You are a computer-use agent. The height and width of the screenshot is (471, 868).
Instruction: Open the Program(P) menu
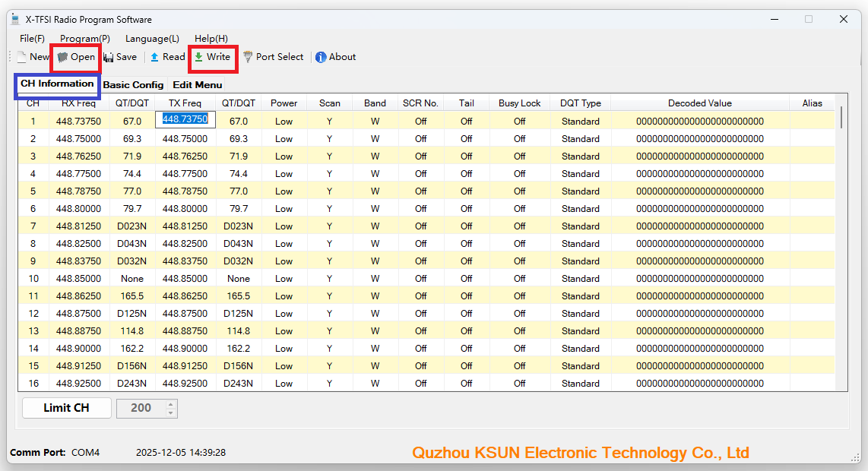click(84, 39)
